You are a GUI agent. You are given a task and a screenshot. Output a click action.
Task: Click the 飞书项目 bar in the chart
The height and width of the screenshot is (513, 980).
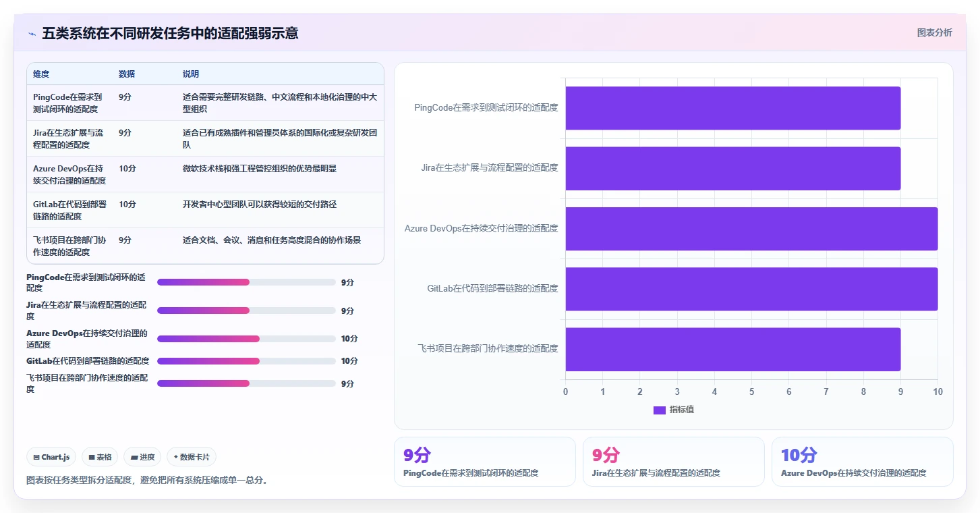(733, 348)
